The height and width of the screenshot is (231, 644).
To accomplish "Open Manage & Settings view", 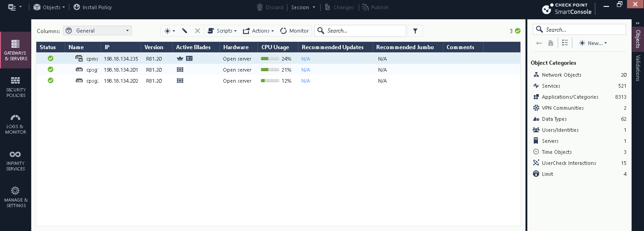I will click(x=15, y=197).
